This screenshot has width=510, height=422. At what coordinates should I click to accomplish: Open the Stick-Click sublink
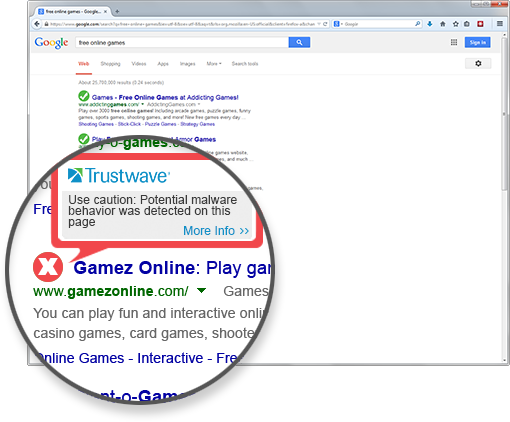pyautogui.click(x=129, y=124)
